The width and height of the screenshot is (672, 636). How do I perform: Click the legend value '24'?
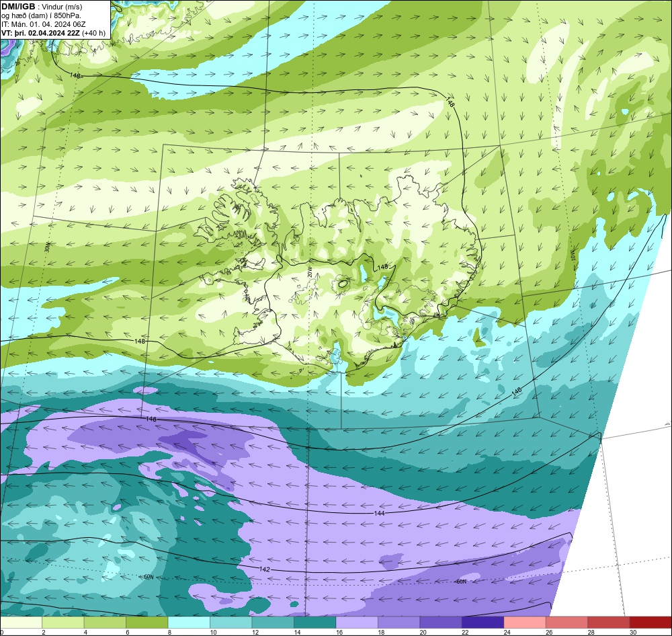pyautogui.click(x=507, y=632)
